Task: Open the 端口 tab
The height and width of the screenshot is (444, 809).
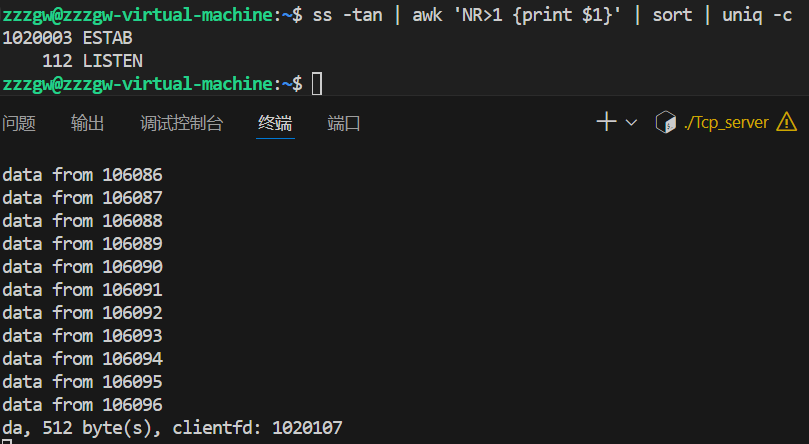Action: (344, 123)
